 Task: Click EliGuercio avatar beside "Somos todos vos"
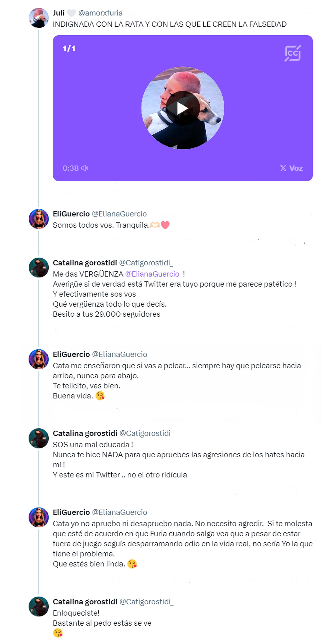coord(39,219)
